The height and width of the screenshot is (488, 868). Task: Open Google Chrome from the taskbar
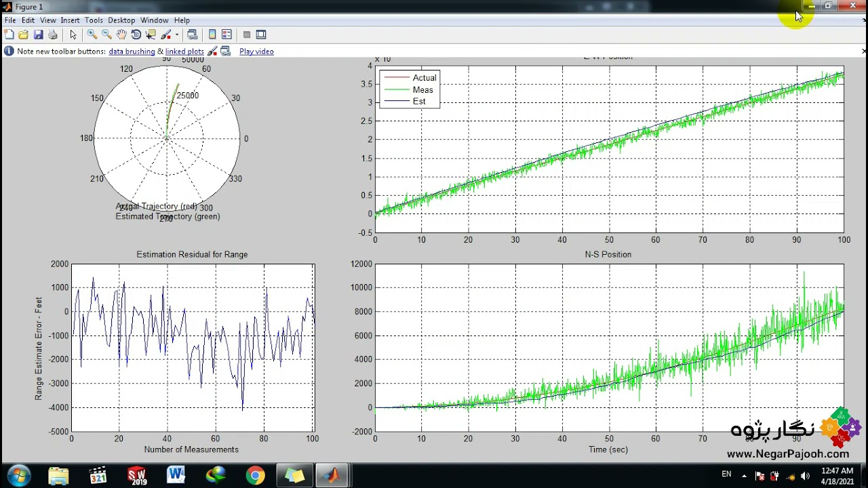coord(255,475)
